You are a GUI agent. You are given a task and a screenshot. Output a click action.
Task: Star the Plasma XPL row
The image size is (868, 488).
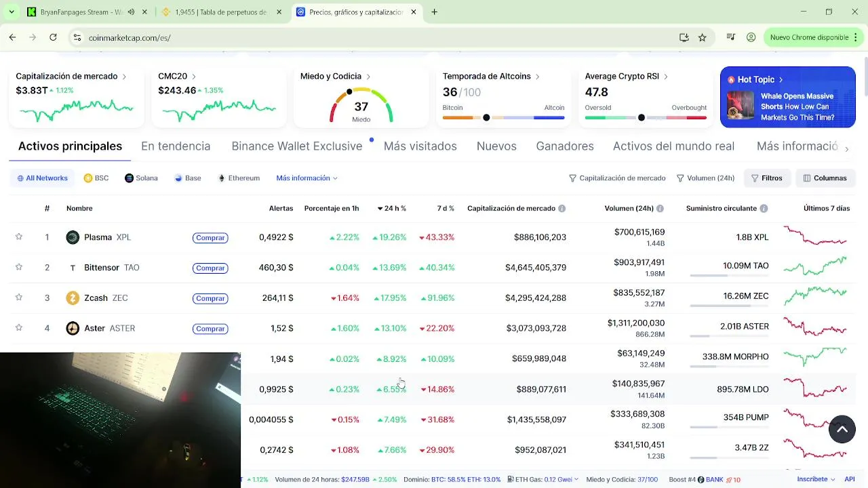[19, 237]
